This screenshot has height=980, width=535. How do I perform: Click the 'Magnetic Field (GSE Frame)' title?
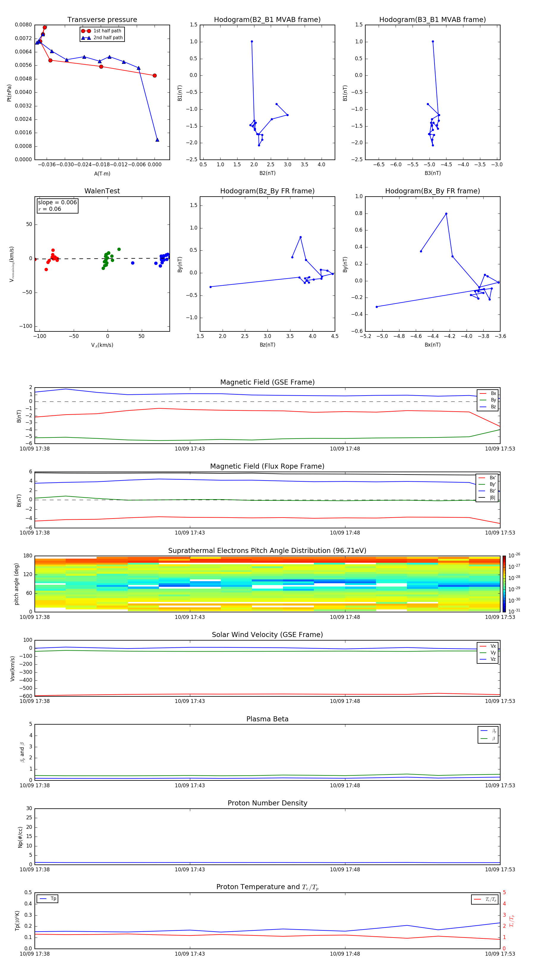click(x=267, y=382)
